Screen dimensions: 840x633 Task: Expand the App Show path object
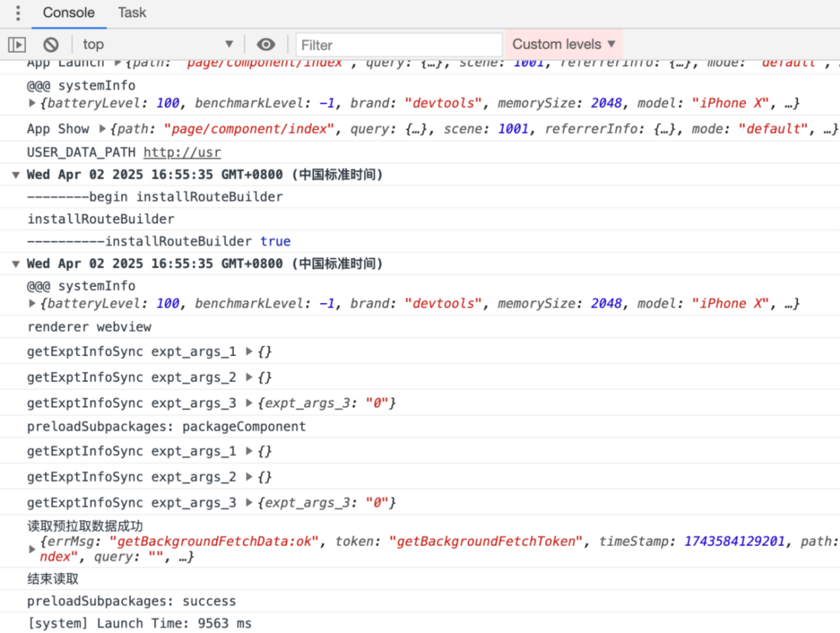pyautogui.click(x=103, y=129)
